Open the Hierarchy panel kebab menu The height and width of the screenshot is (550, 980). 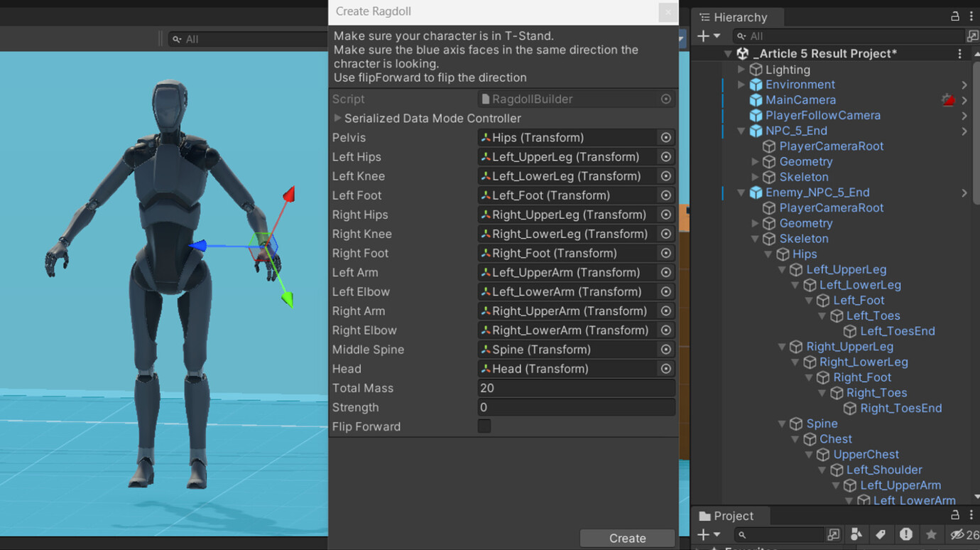coord(971,16)
